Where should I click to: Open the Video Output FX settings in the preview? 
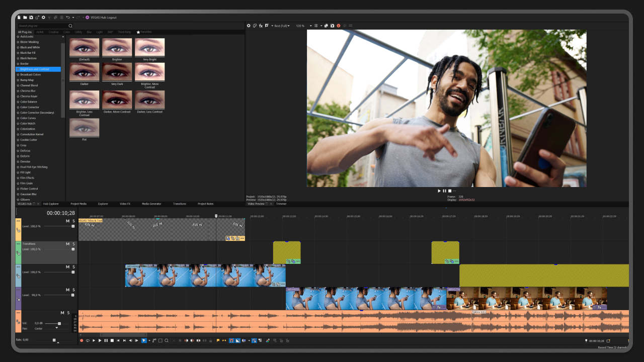(261, 25)
